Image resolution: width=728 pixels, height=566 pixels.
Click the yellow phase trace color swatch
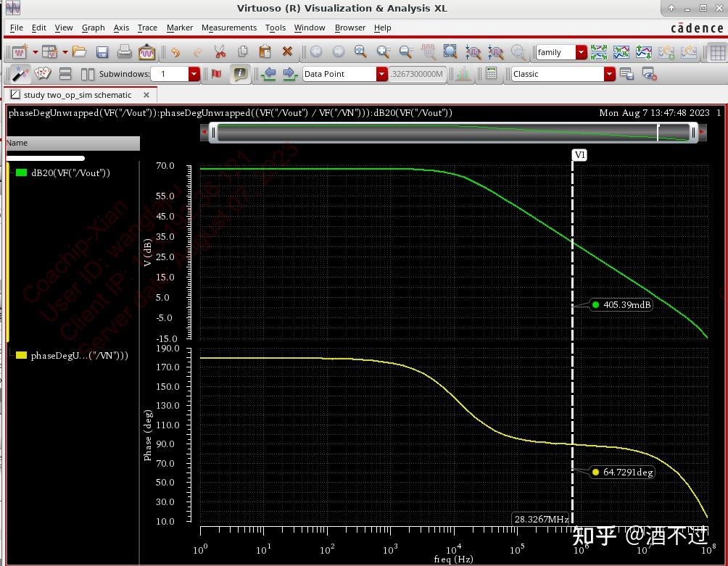tap(21, 355)
